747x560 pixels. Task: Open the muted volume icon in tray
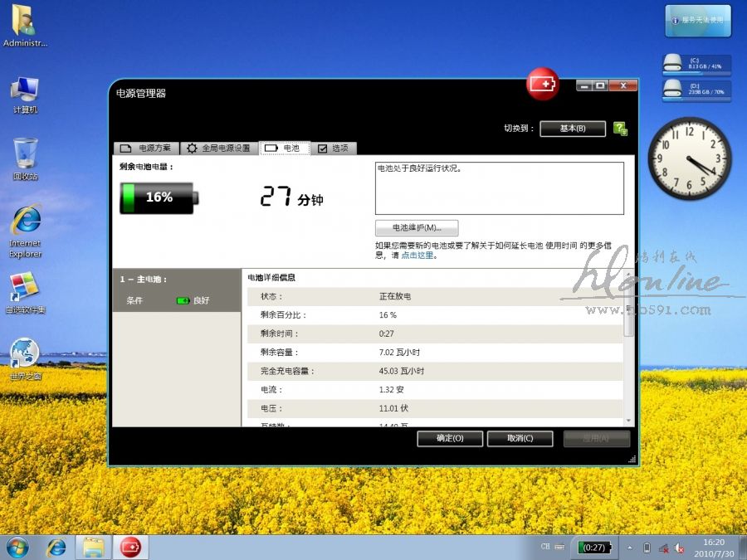[x=679, y=548]
